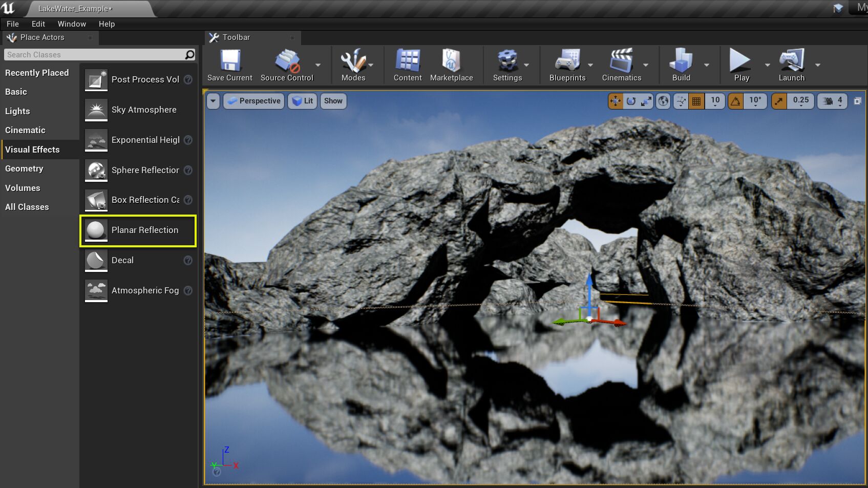This screenshot has height=488, width=868.
Task: Open the Modes toolbar icon
Action: click(x=353, y=64)
